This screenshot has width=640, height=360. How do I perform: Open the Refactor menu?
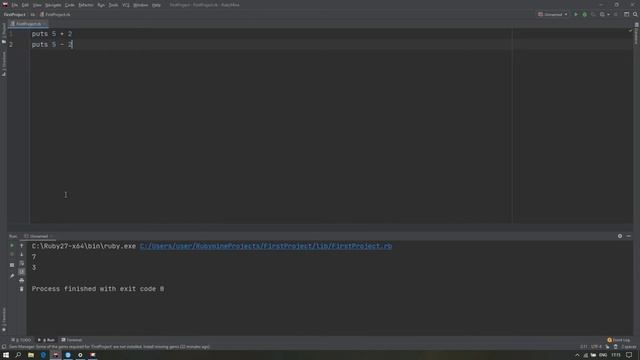point(86,5)
